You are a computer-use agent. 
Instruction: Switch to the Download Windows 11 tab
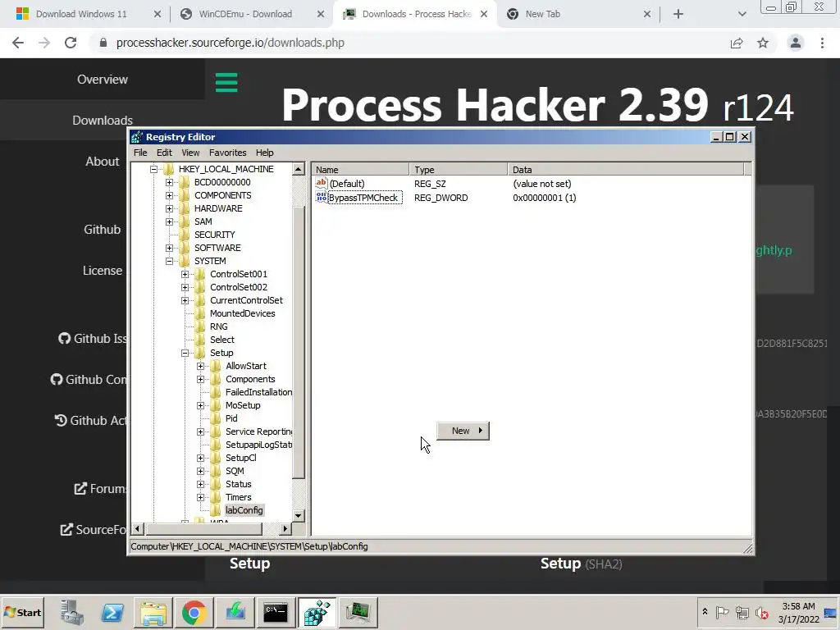[81, 14]
